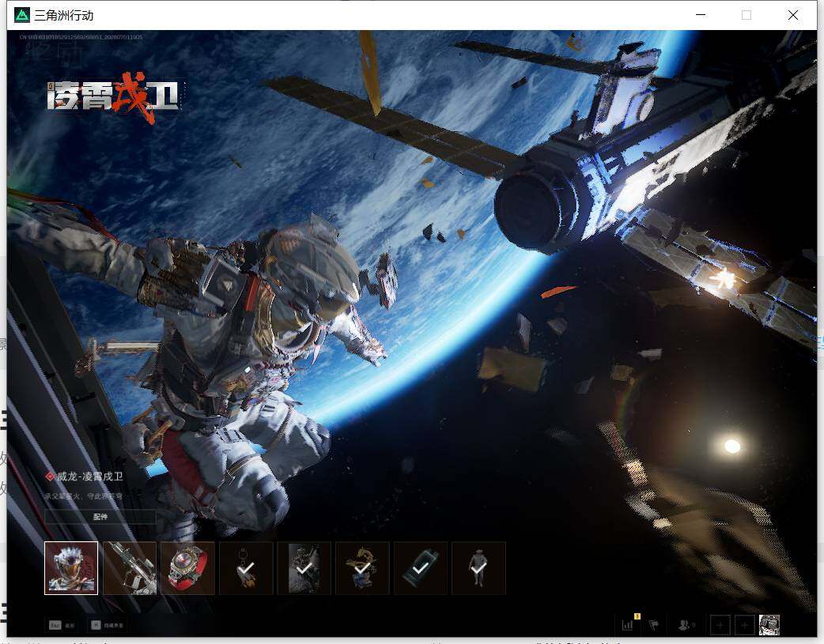The width and height of the screenshot is (824, 644).
Task: Click the Esc return button
Action: tap(62, 625)
